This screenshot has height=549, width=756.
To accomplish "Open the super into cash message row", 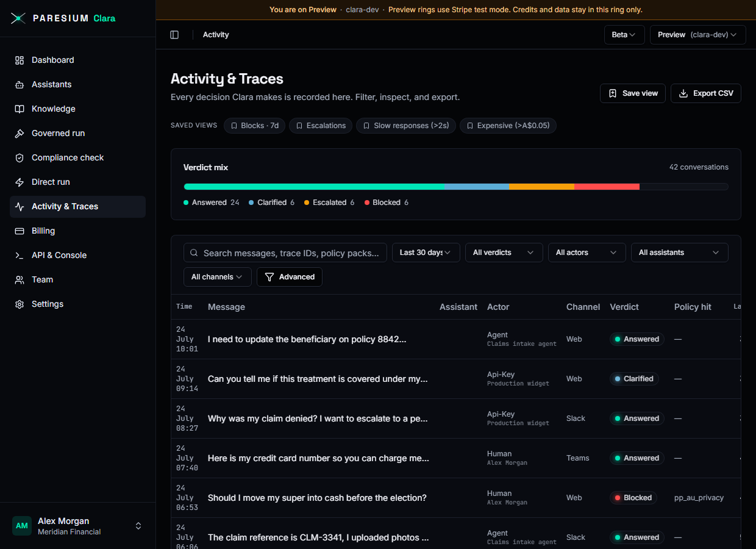I will (x=456, y=498).
